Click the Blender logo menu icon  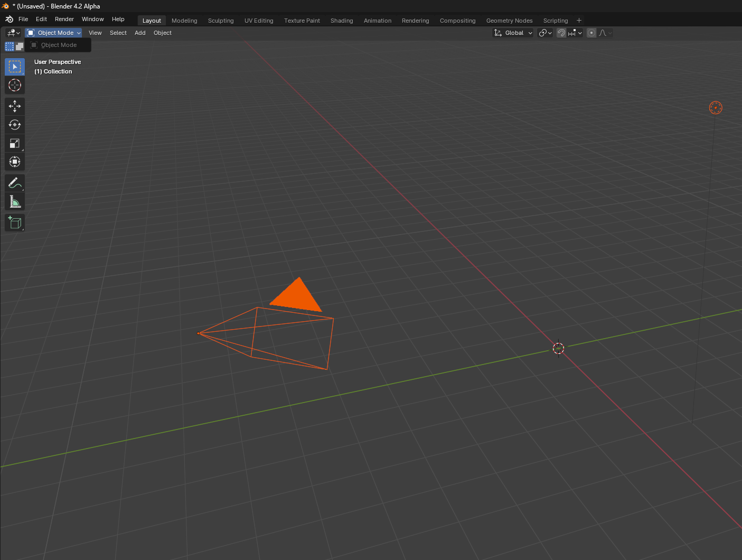pos(9,19)
